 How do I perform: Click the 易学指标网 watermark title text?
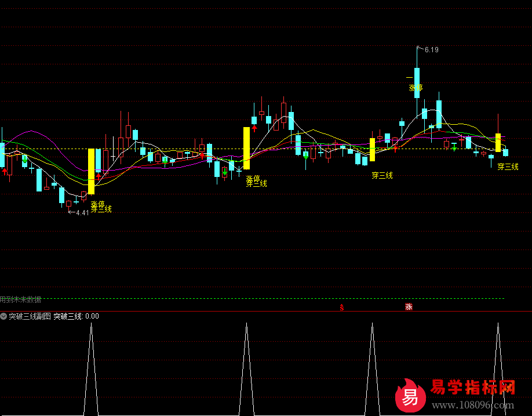tap(473, 387)
